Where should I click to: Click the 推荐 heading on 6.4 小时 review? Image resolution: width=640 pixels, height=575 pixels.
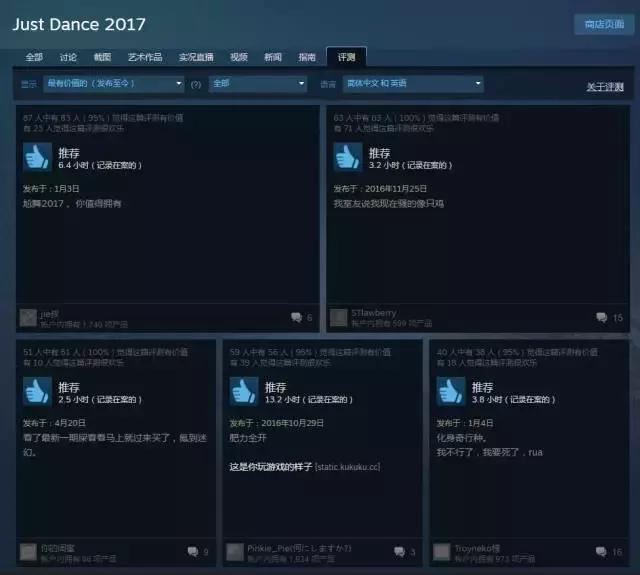[69, 153]
